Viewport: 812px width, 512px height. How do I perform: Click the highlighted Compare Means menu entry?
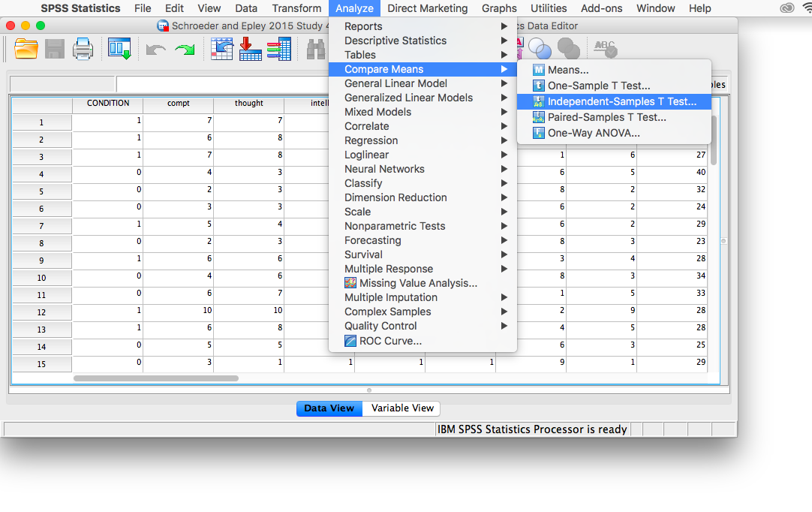423,69
